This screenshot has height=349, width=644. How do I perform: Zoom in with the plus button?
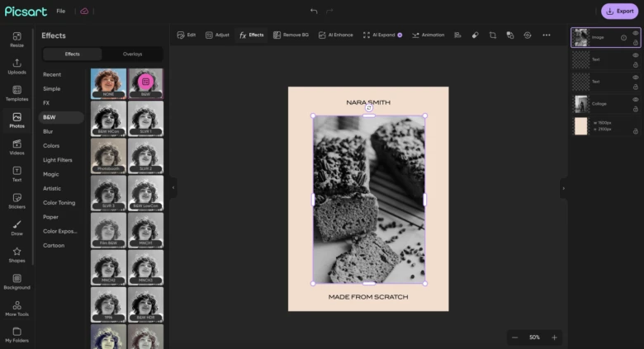pos(554,337)
